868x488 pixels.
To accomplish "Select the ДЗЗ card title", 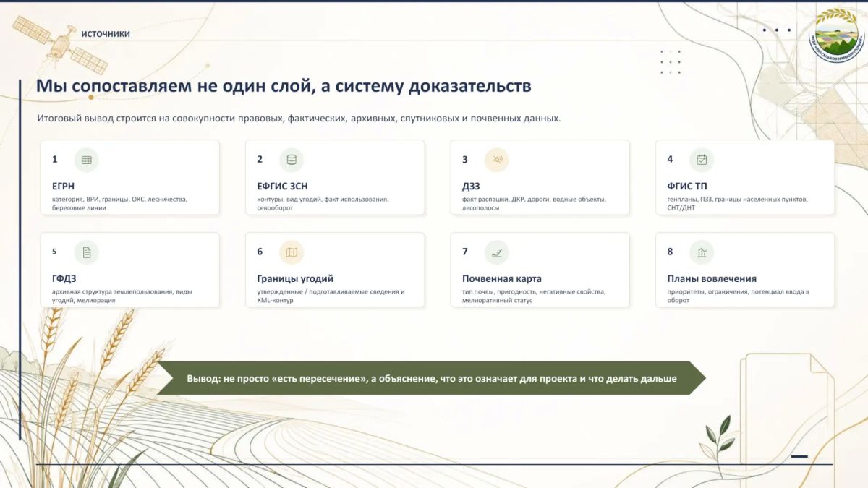I will [x=471, y=187].
